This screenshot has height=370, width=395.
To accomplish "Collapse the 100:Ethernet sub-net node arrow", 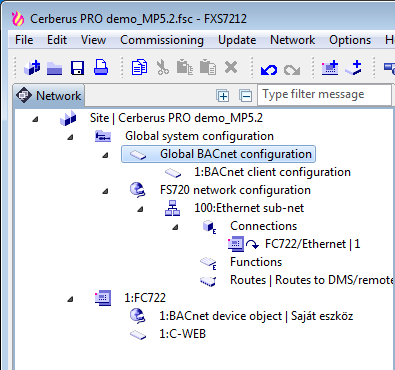I will tap(140, 209).
